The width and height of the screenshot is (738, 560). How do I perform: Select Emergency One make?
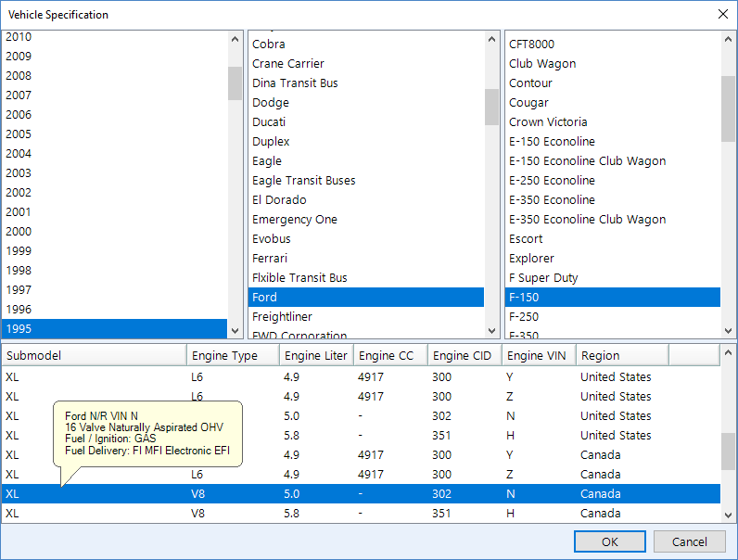click(x=366, y=220)
